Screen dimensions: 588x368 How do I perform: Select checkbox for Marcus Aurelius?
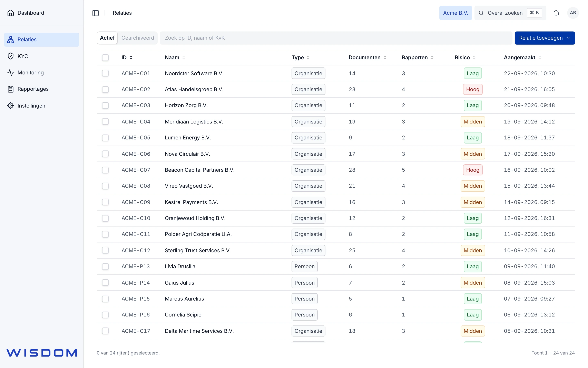tap(105, 299)
